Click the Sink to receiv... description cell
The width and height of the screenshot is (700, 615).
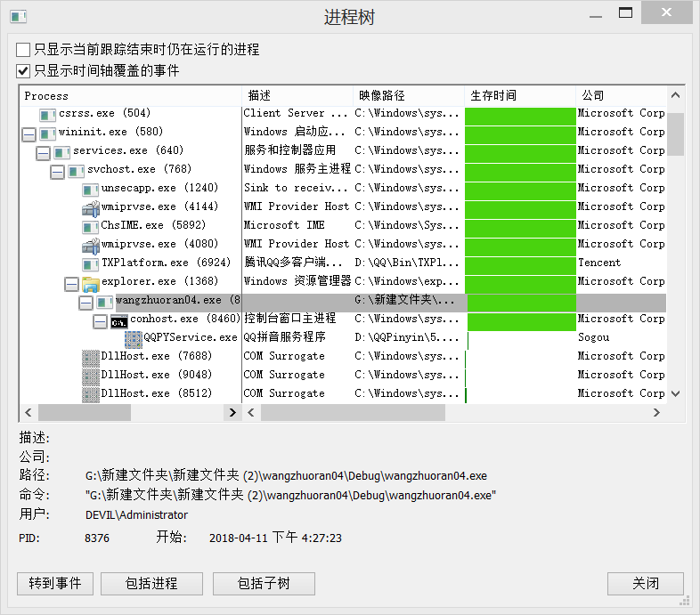tap(296, 188)
